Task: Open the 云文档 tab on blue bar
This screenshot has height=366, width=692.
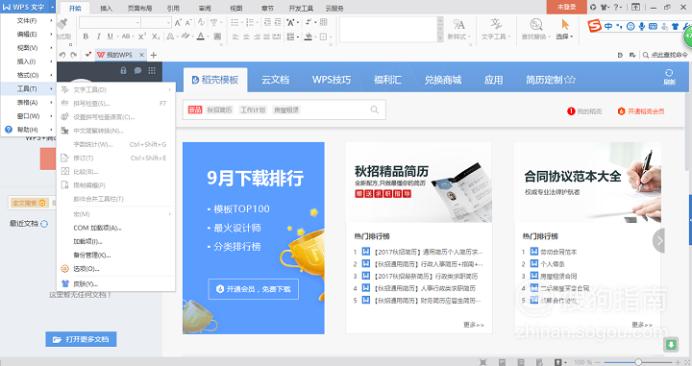Action: tap(275, 80)
